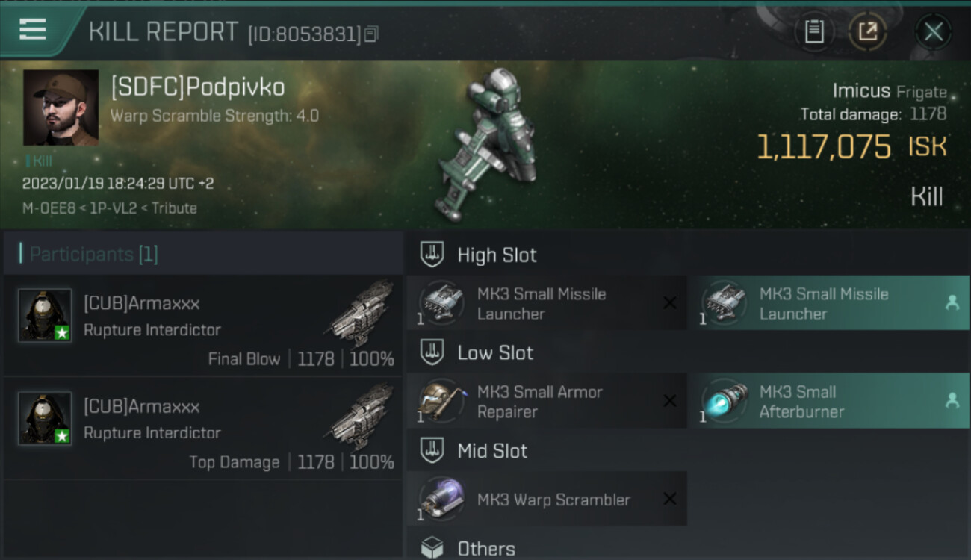Open the clipboard report icon

coord(814,31)
